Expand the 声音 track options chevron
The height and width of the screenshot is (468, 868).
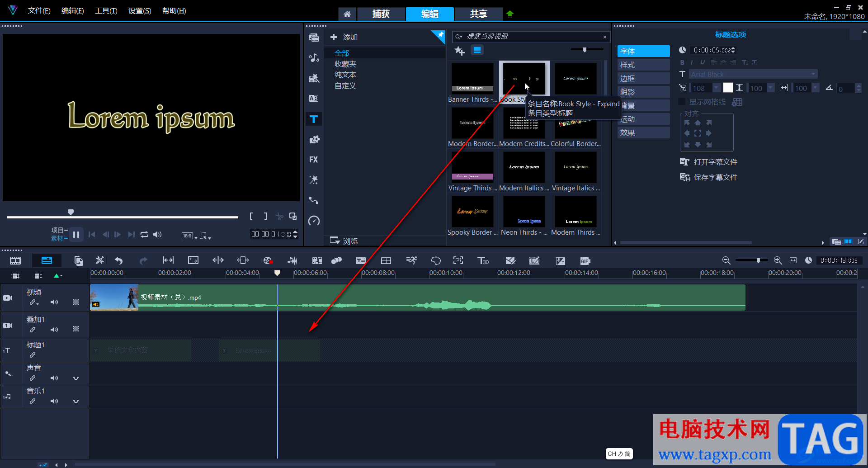coord(76,378)
